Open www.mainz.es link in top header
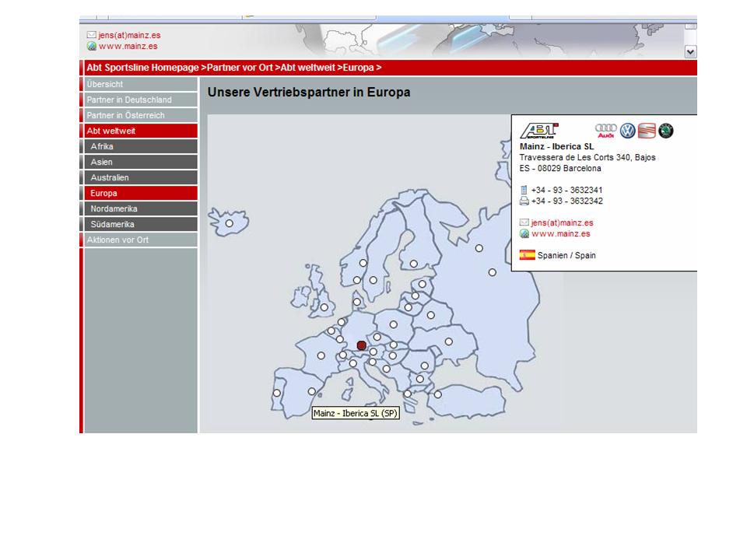Image resolution: width=747 pixels, height=560 pixels. (128, 46)
